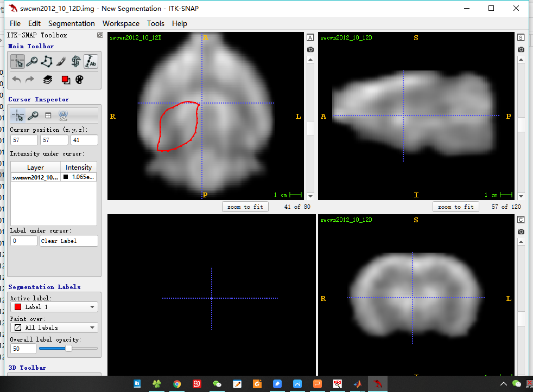This screenshot has height=392, width=533.
Task: Open the Label Editor red square icon
Action: point(66,80)
